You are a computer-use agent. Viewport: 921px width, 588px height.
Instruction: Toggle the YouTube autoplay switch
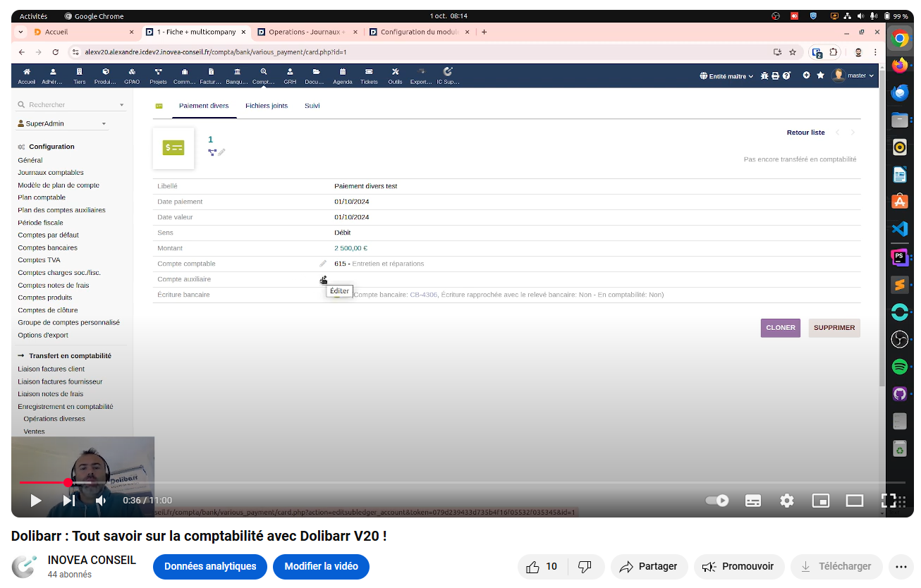pos(717,501)
